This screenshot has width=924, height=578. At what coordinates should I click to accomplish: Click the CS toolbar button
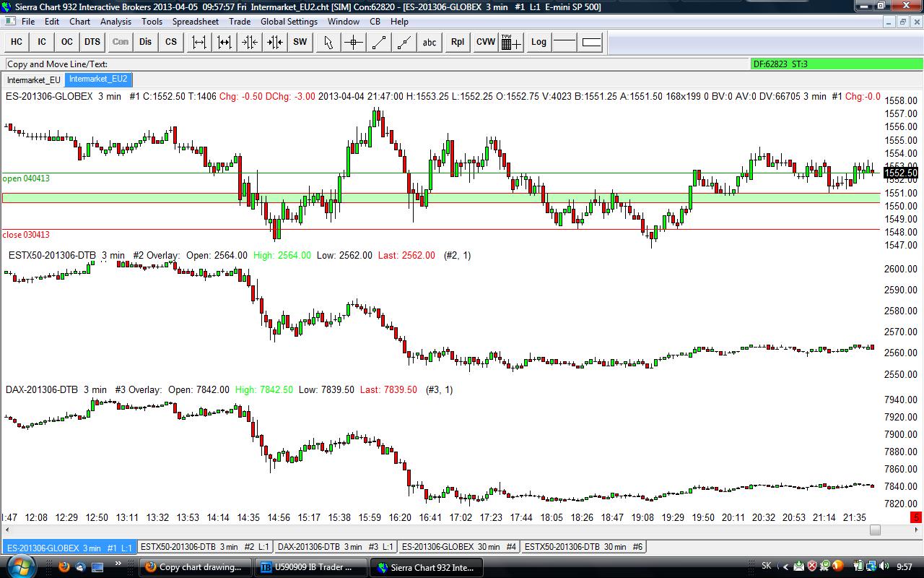(x=171, y=42)
